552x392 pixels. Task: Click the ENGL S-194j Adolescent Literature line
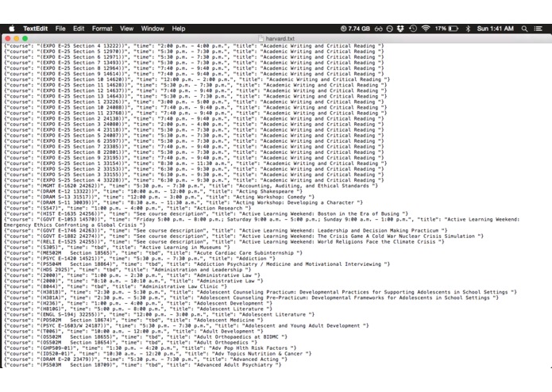(159, 315)
